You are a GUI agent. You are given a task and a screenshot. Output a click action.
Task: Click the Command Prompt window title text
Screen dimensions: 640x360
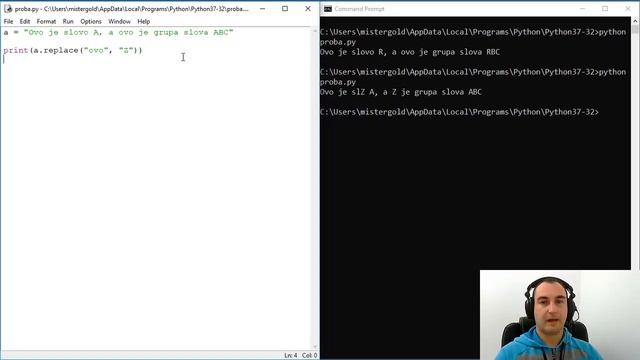coord(359,9)
